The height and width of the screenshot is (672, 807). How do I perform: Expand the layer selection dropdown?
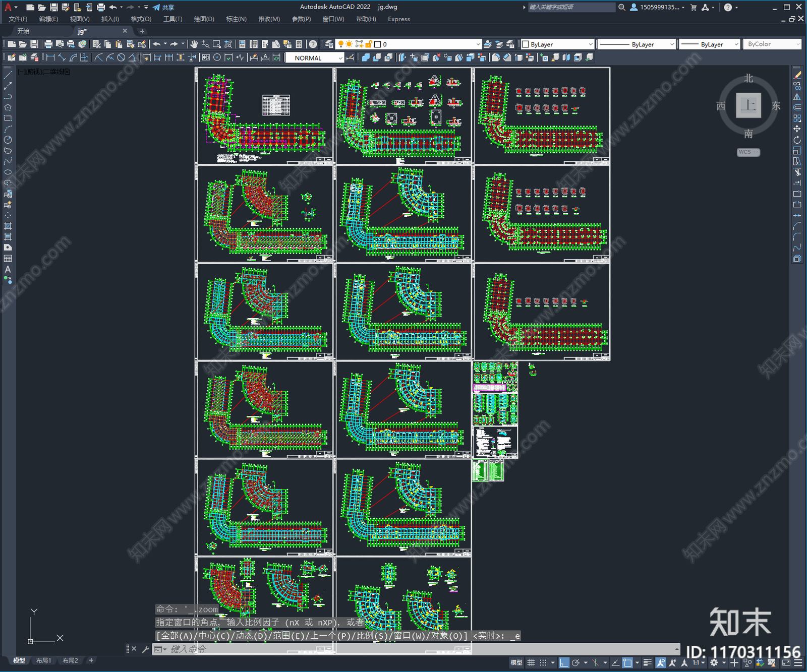point(478,44)
